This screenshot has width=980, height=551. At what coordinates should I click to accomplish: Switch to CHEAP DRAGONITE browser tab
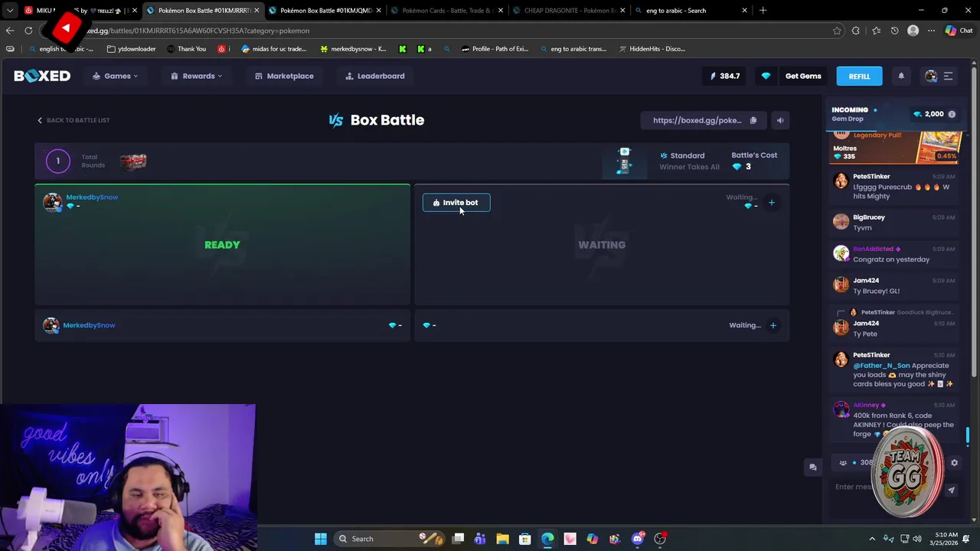[568, 10]
